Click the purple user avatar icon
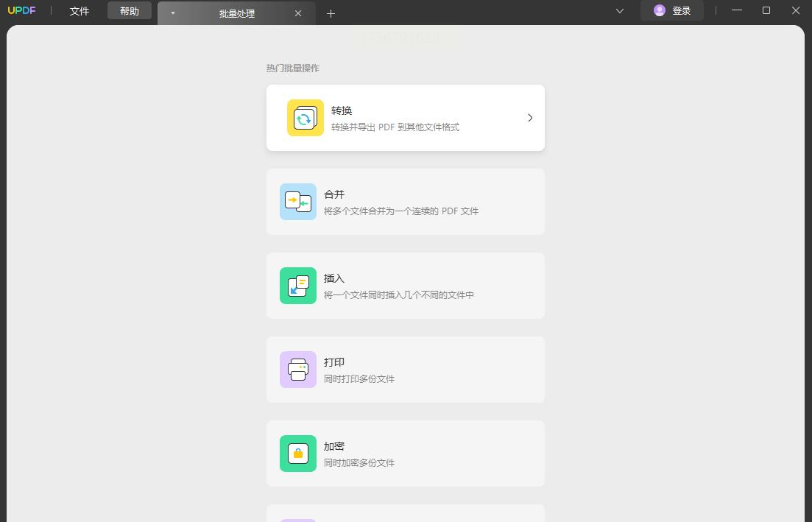 [659, 10]
